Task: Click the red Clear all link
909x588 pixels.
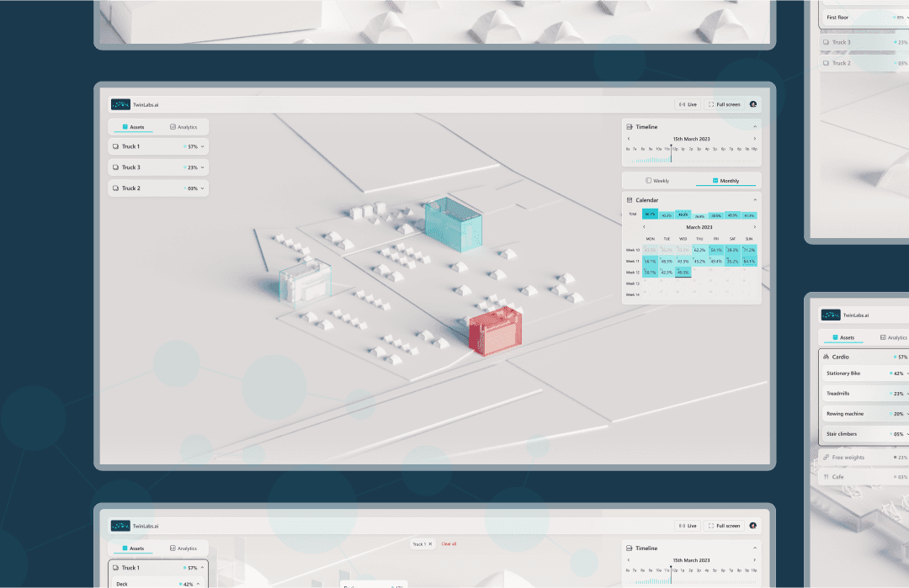Action: click(x=449, y=544)
